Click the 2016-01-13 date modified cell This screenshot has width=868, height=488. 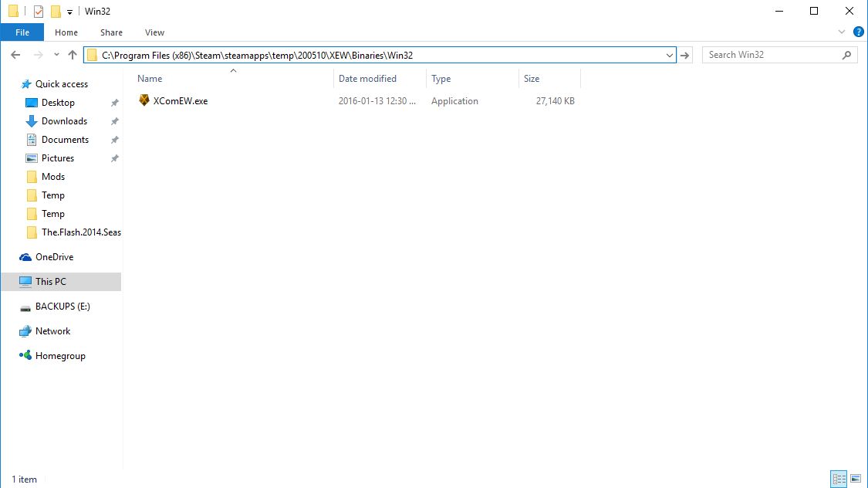(377, 101)
